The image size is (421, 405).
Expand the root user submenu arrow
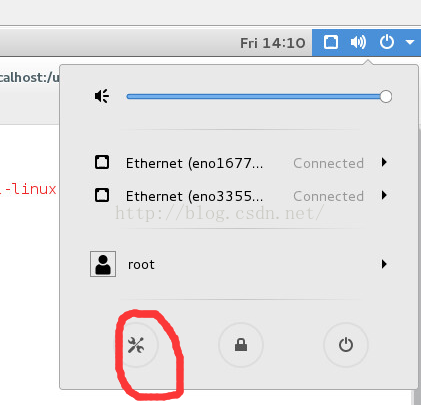[384, 264]
